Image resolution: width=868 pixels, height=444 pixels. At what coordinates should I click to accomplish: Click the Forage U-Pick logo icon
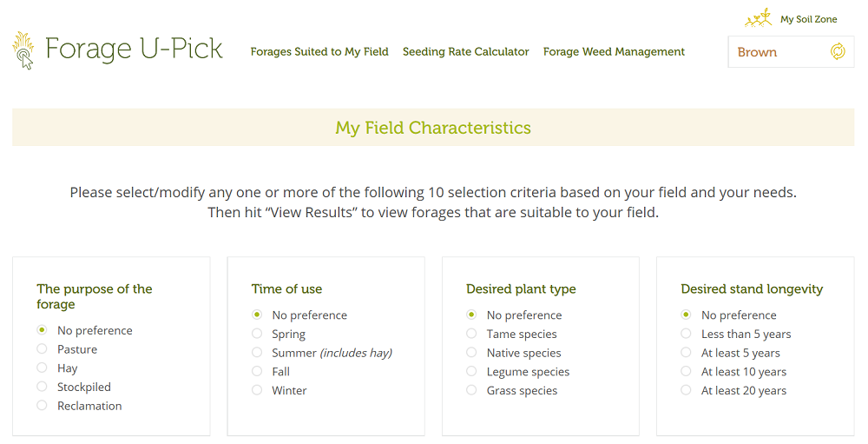click(23, 50)
